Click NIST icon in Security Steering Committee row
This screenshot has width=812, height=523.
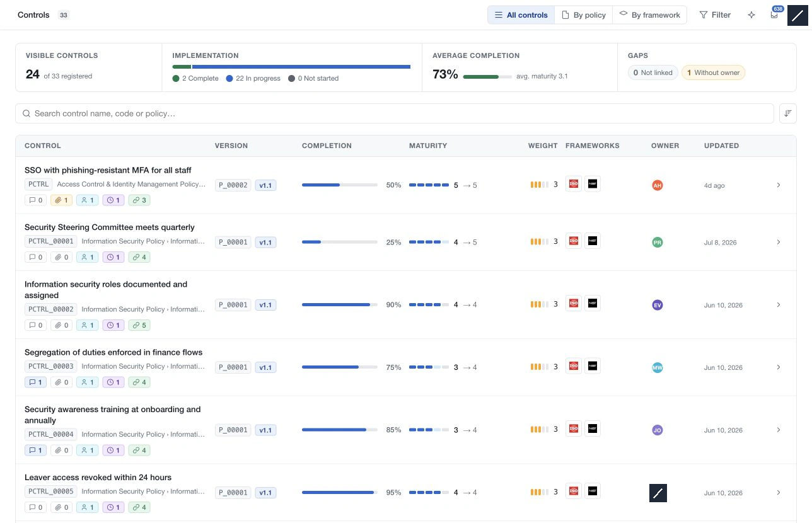coord(593,241)
